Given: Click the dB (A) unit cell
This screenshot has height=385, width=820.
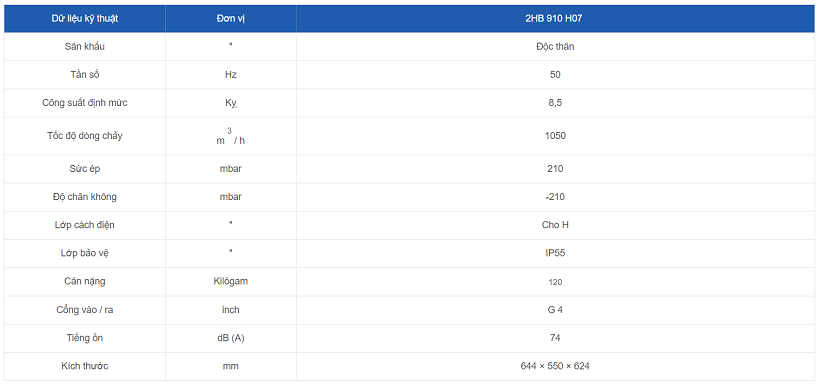Looking at the screenshot, I should [231, 338].
